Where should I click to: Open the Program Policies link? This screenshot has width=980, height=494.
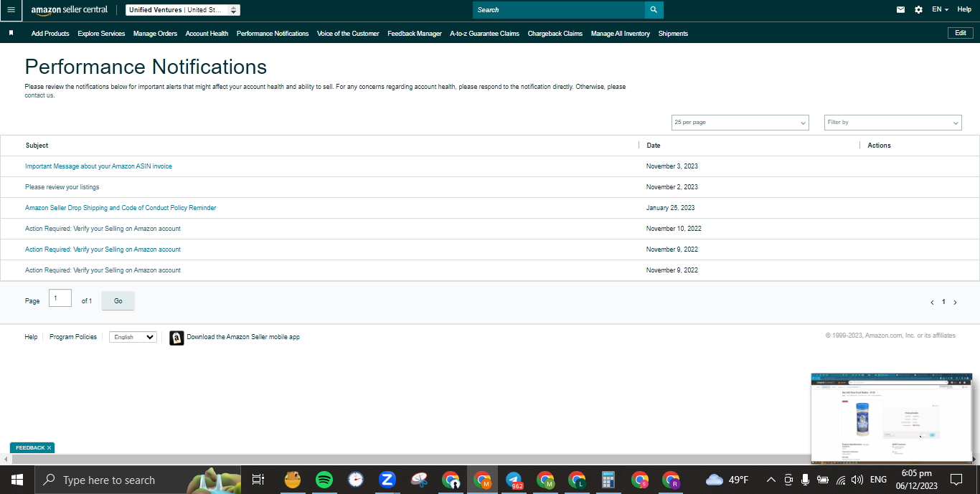tap(73, 337)
